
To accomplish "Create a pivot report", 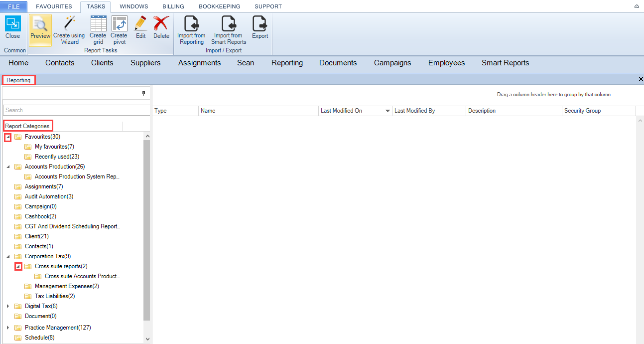I will click(x=119, y=30).
